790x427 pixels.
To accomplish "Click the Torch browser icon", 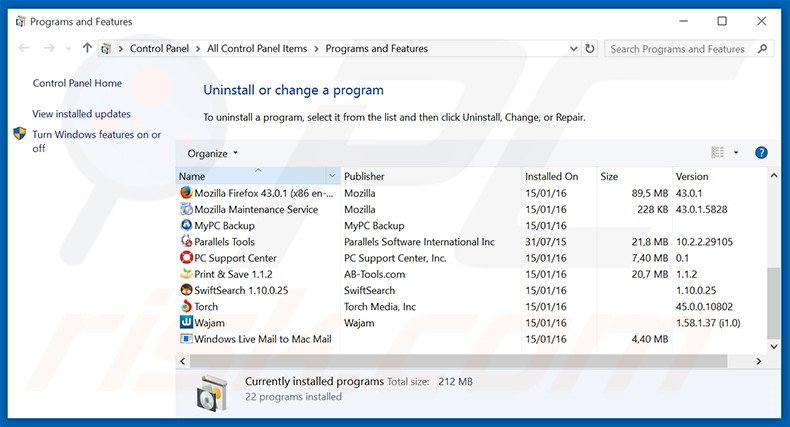I will pos(186,306).
